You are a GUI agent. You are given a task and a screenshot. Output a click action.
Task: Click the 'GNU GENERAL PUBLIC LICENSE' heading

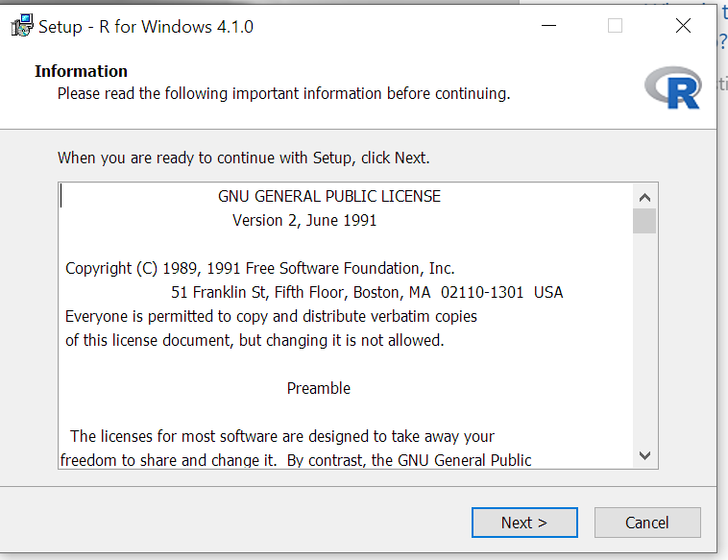[x=329, y=196]
